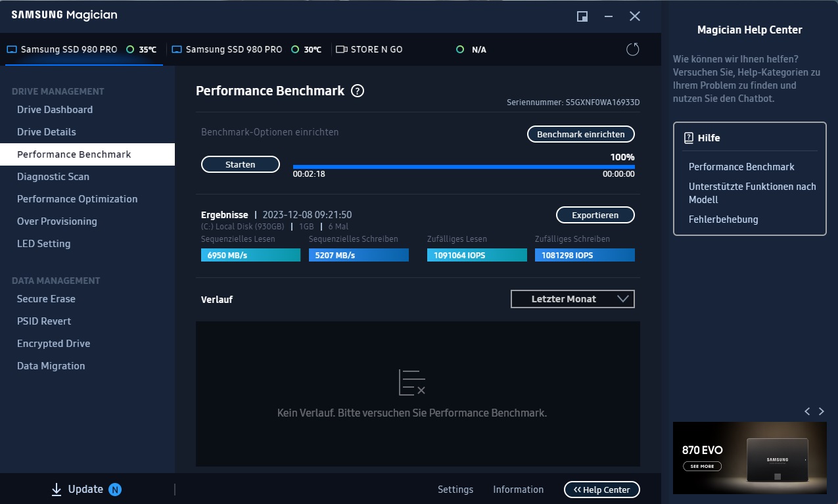This screenshot has height=504, width=838.
Task: Click the STORE N GO drive icon
Action: (341, 49)
